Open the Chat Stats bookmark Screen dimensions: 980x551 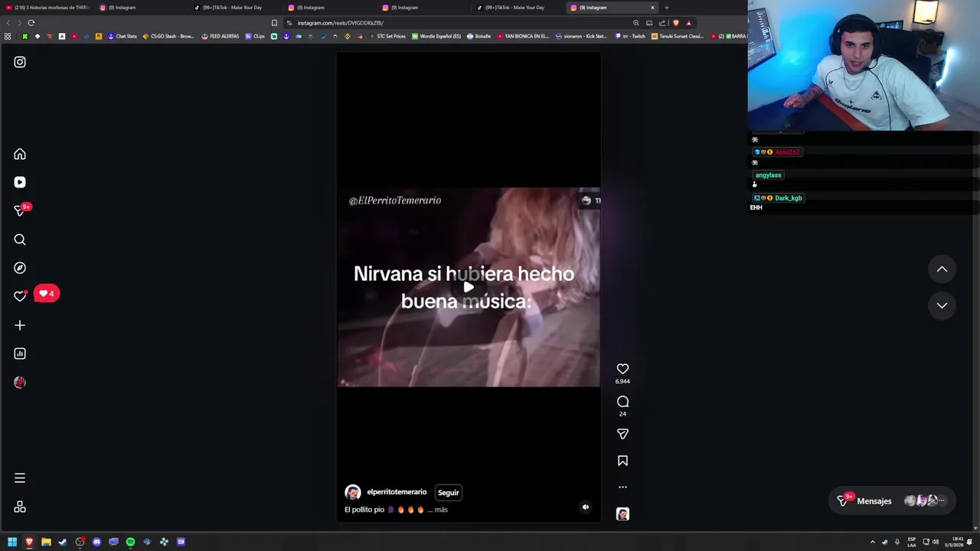click(x=122, y=36)
